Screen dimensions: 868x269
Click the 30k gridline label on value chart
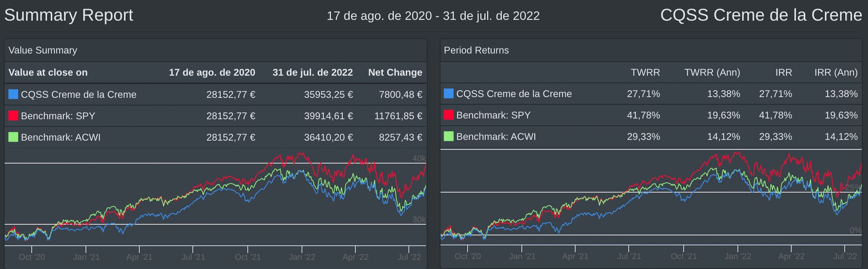tap(419, 220)
